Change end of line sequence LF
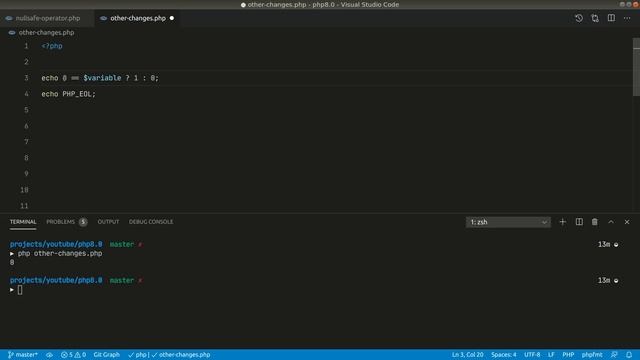The height and width of the screenshot is (360, 640). (551, 355)
